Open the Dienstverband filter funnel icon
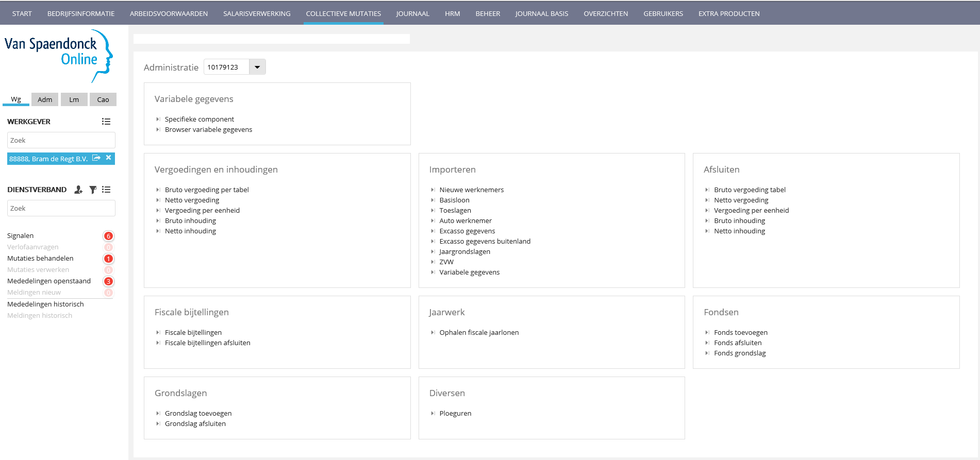Viewport: 980px width, 460px height. pos(93,190)
